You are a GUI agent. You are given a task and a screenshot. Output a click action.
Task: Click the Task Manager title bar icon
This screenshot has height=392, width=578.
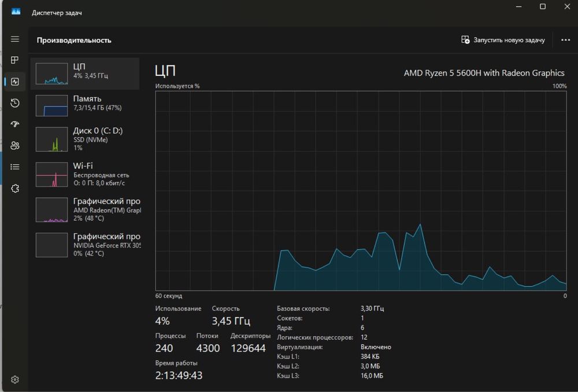(16, 12)
